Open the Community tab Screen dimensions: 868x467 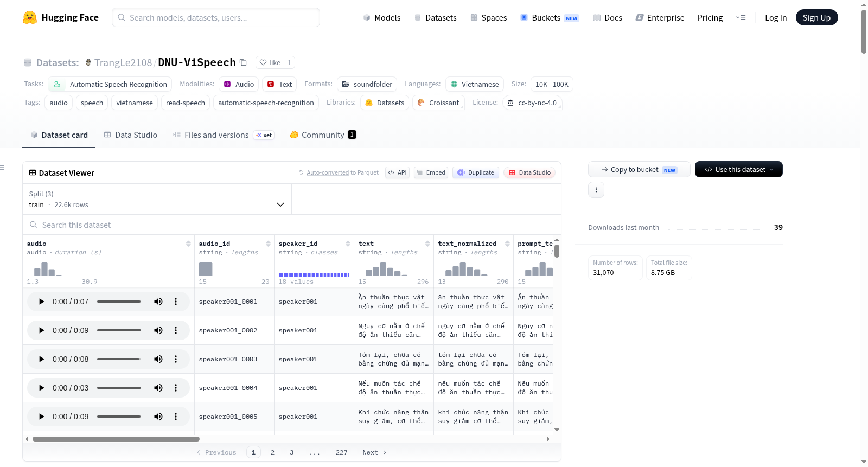pyautogui.click(x=323, y=135)
